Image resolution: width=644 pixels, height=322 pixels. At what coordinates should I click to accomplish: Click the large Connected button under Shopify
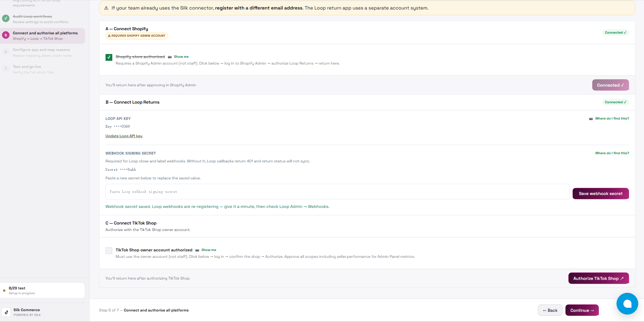coord(610,85)
